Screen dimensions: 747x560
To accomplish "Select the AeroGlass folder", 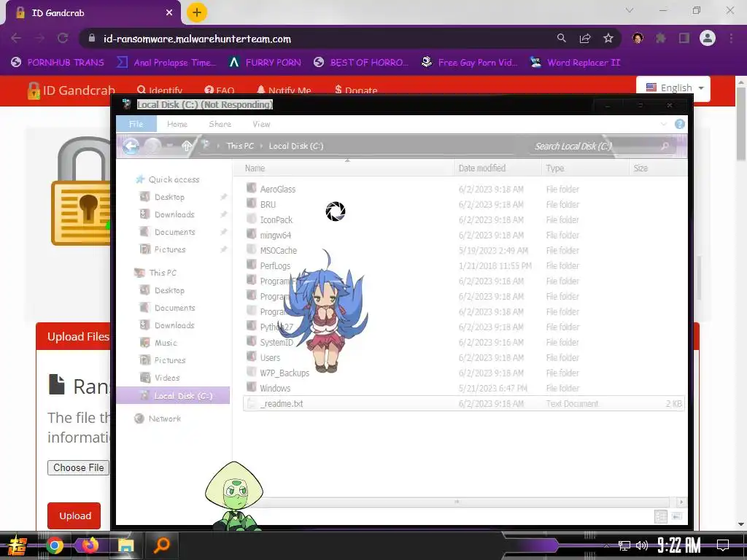I will 278,189.
